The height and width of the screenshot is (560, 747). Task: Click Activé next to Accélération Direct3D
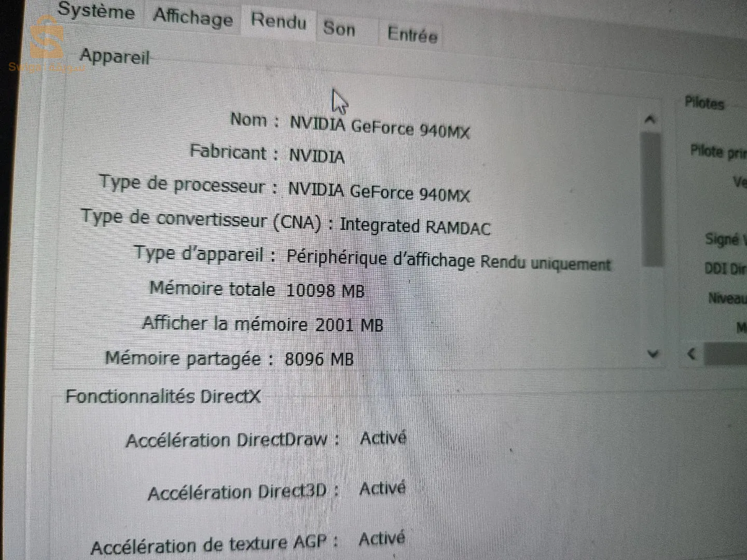point(383,487)
